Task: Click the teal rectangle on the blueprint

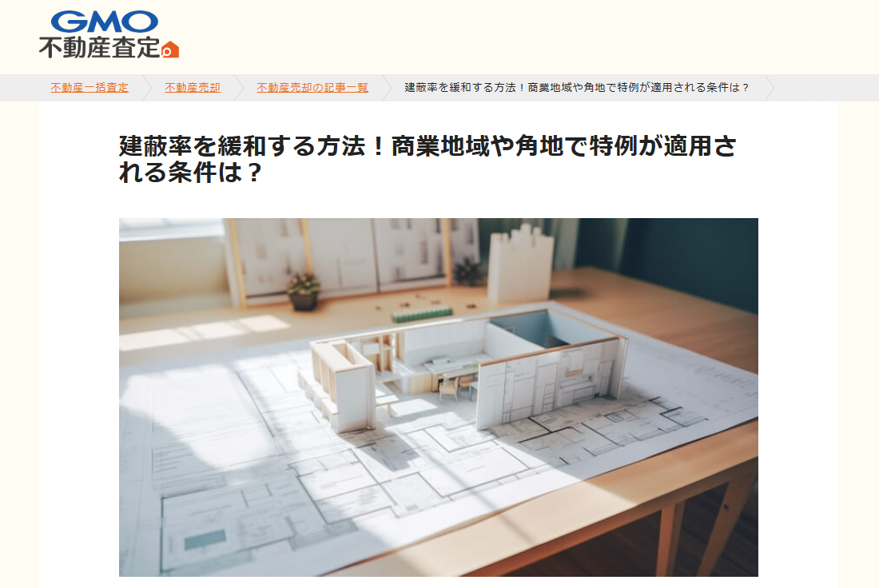Action: point(205,539)
